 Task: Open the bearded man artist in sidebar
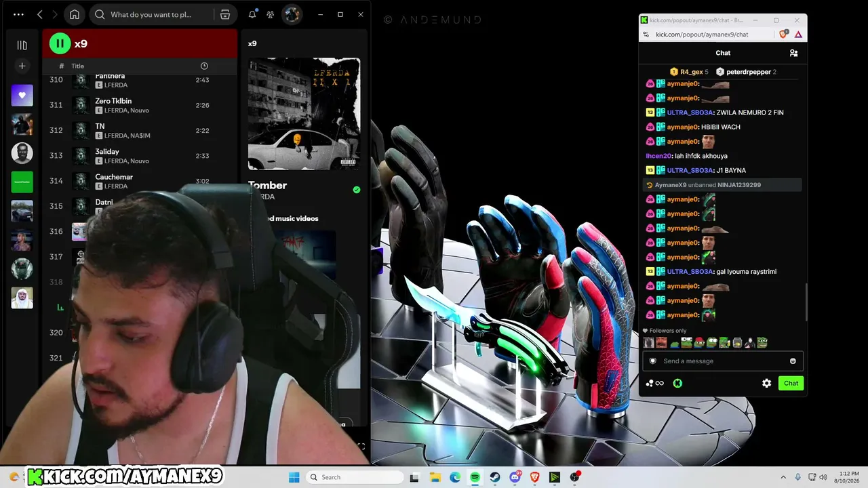coord(22,153)
